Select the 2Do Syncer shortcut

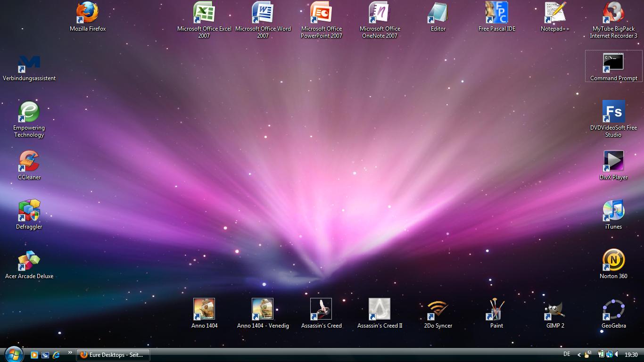click(438, 314)
